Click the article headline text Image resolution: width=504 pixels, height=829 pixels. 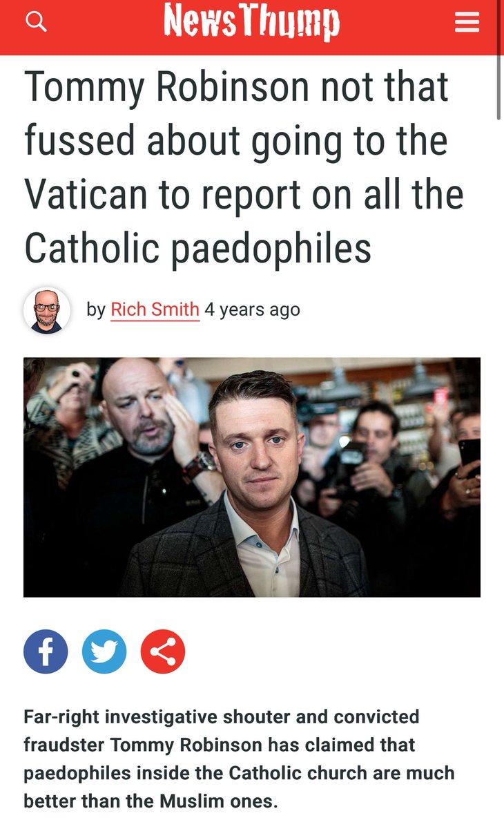point(244,168)
